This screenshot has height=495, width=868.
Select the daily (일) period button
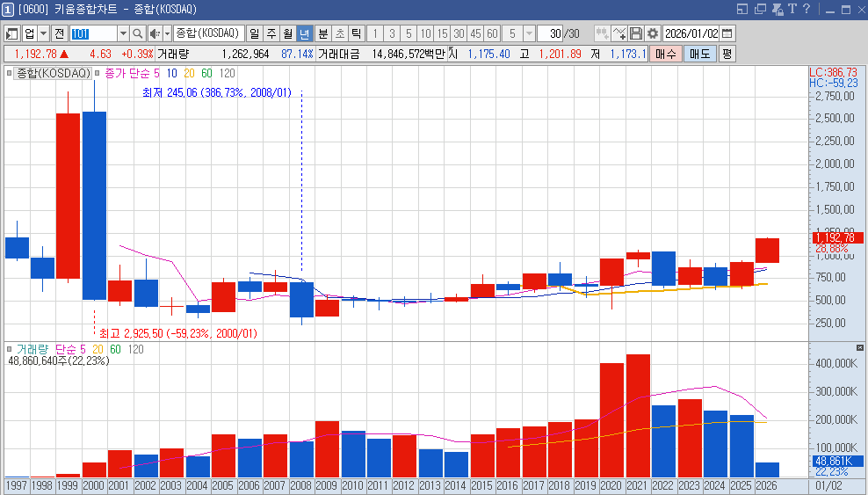click(x=254, y=33)
